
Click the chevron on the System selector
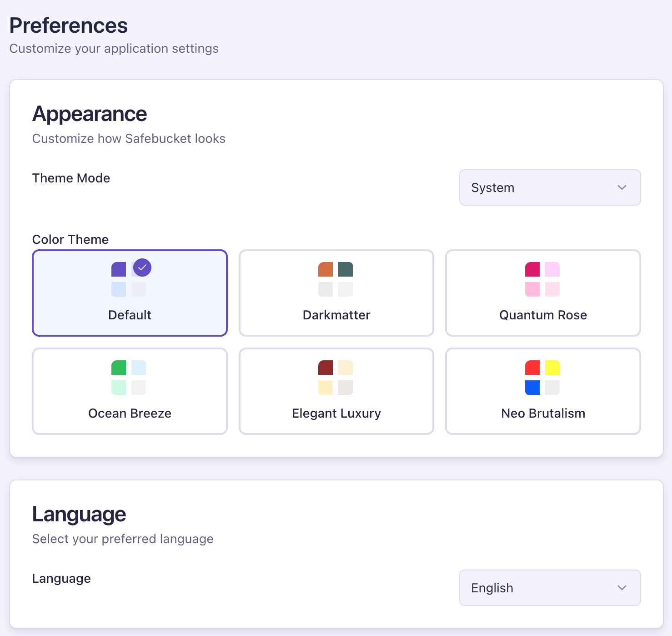[622, 187]
